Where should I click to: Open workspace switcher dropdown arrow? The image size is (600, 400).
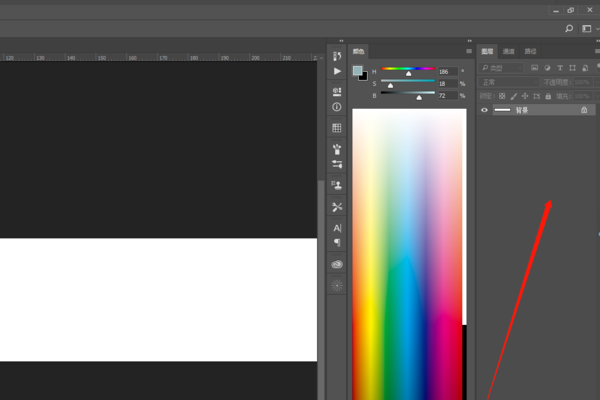click(x=597, y=29)
